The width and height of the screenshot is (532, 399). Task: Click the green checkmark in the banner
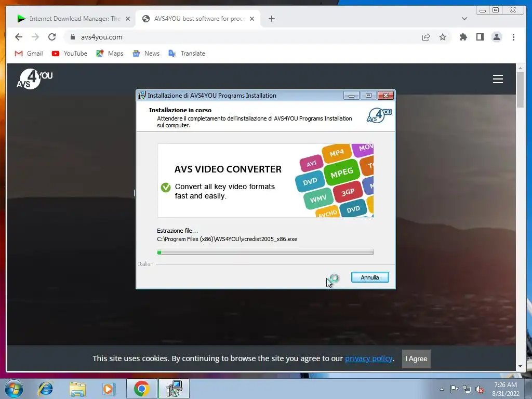(166, 187)
